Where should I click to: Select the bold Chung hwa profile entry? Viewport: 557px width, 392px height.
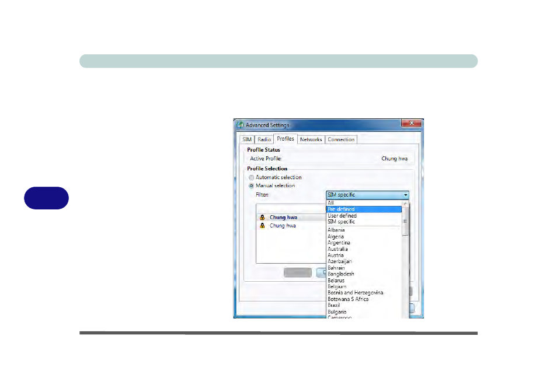[283, 218]
